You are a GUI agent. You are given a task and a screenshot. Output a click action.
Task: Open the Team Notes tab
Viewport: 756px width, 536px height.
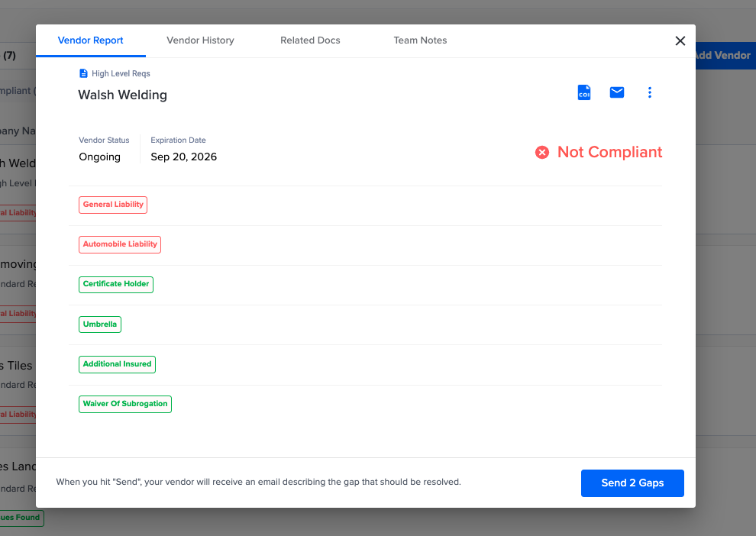click(420, 40)
